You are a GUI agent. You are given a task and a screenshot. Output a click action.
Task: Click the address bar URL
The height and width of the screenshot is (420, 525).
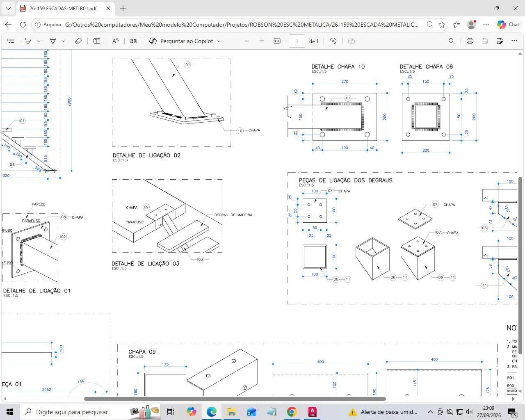242,25
